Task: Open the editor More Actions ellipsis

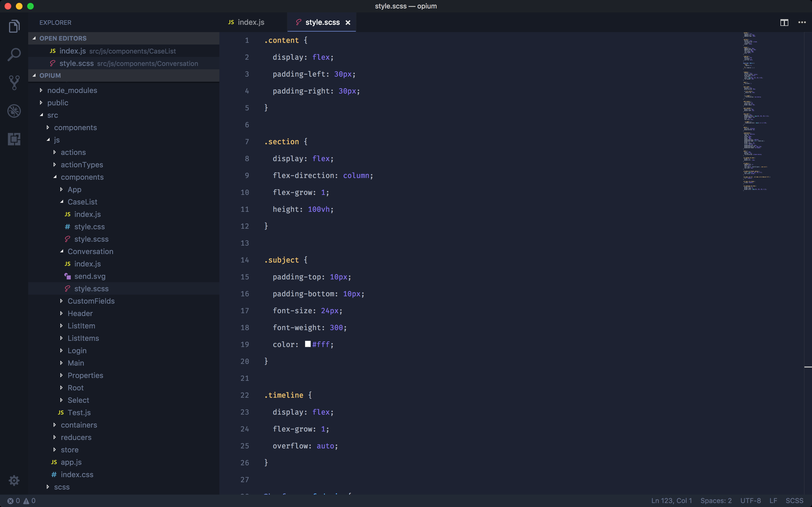Action: click(x=802, y=23)
